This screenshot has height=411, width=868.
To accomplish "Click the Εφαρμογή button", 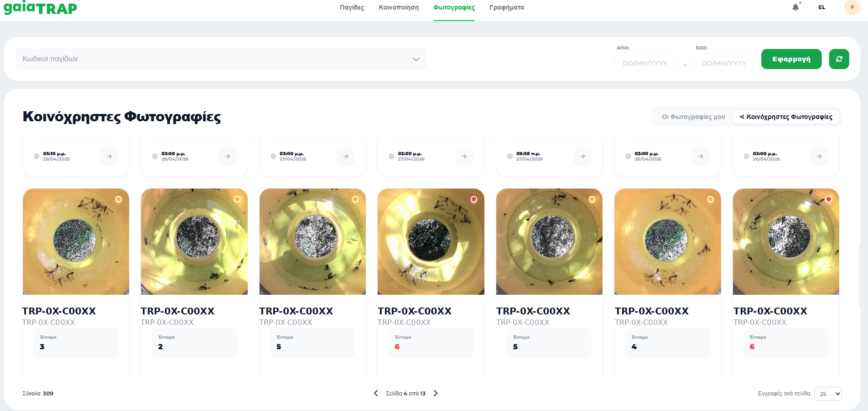I will pyautogui.click(x=791, y=59).
